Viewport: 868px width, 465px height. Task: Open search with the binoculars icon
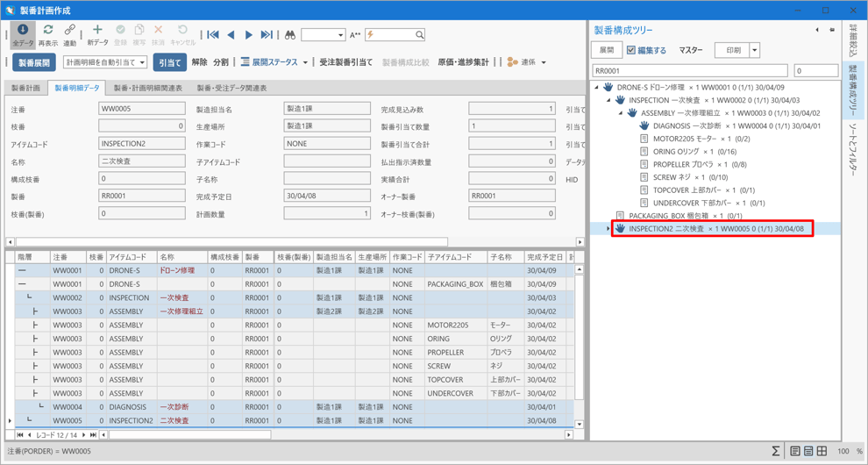tap(290, 35)
